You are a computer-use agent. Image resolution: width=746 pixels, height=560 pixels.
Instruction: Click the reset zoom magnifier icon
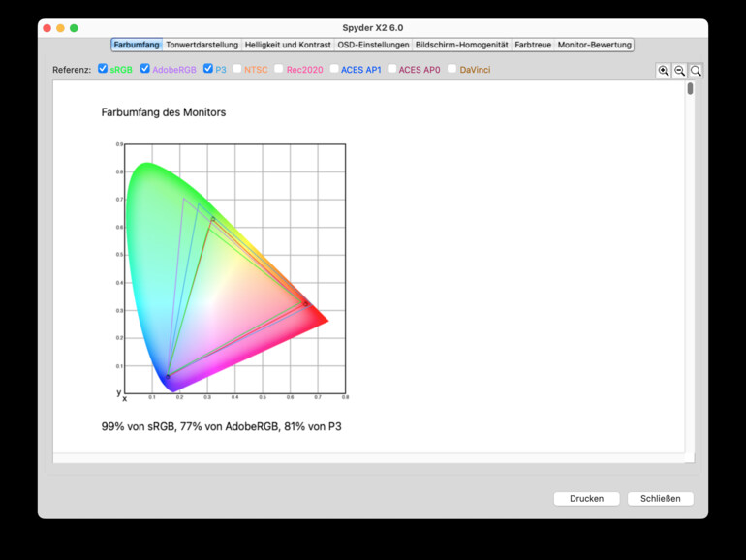696,71
